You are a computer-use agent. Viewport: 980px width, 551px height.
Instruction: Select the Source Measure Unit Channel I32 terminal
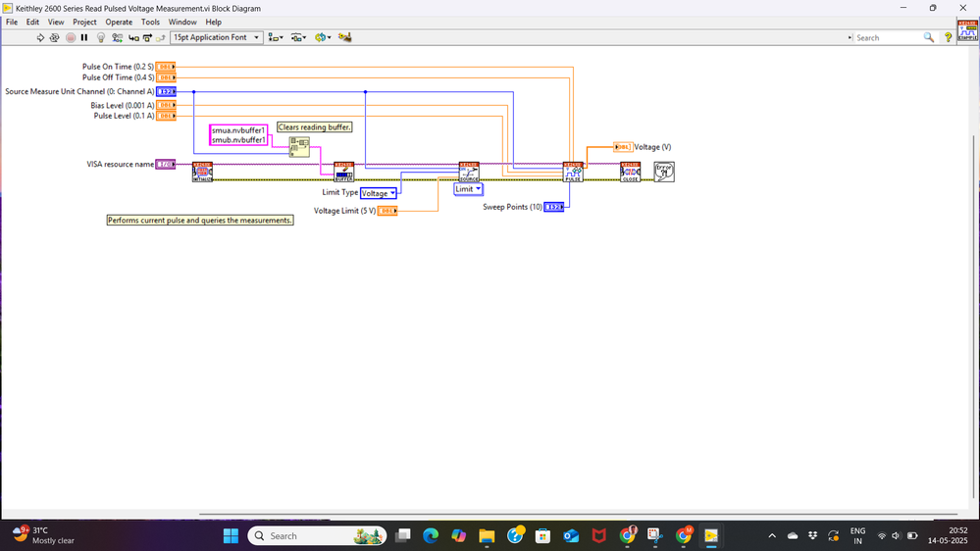[x=166, y=92]
